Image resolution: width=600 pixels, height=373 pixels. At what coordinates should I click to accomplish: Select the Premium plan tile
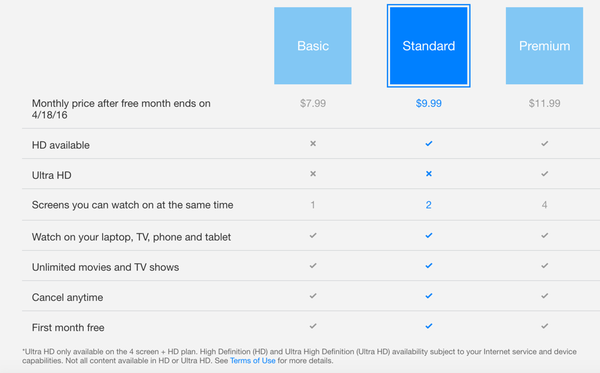click(544, 46)
